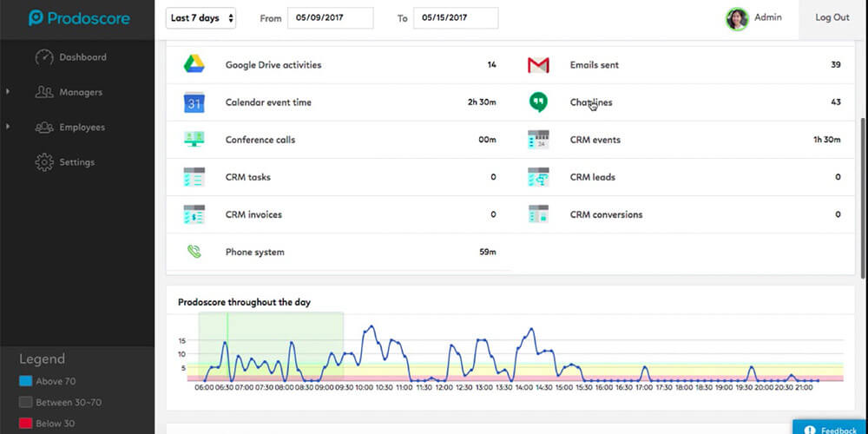Click the Chat lines label

pyautogui.click(x=590, y=102)
